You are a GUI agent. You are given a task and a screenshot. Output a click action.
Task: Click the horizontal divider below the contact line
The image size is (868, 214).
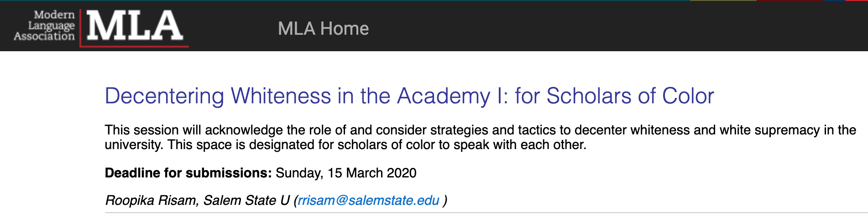[486, 213]
